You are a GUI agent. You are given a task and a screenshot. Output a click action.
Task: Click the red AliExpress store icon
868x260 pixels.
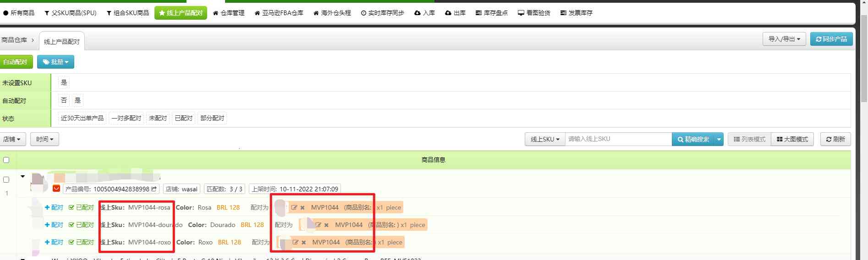click(x=56, y=188)
